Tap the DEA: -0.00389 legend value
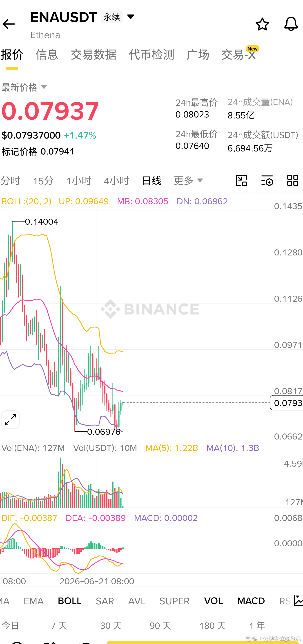Screen dimensions: 303x644 click(x=95, y=518)
